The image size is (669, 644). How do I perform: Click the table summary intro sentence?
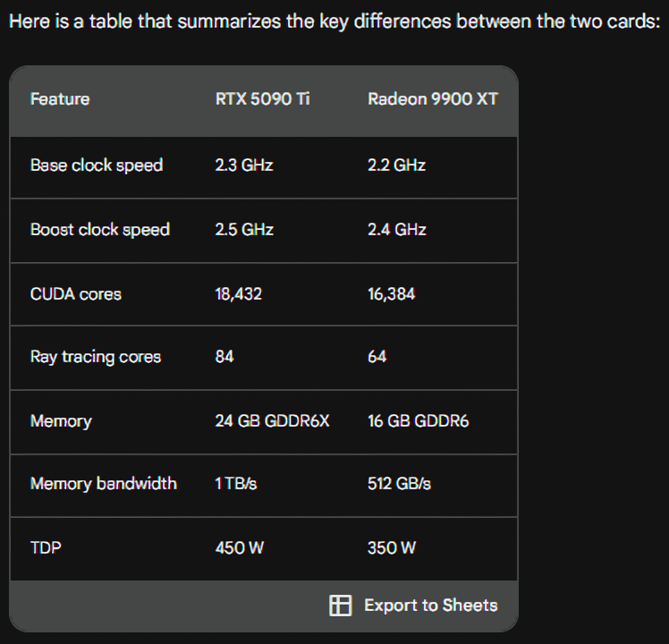tap(334, 21)
